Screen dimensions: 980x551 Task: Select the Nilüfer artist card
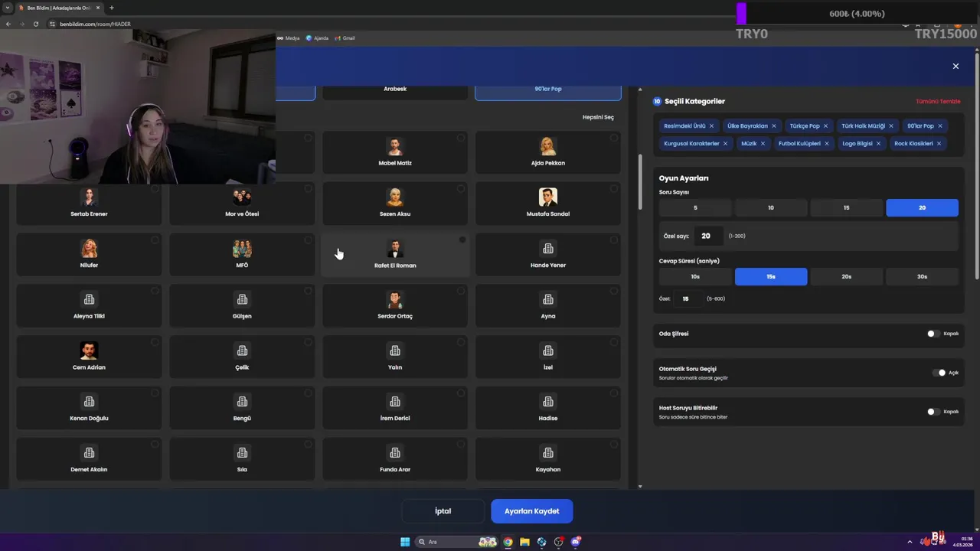[x=89, y=254]
